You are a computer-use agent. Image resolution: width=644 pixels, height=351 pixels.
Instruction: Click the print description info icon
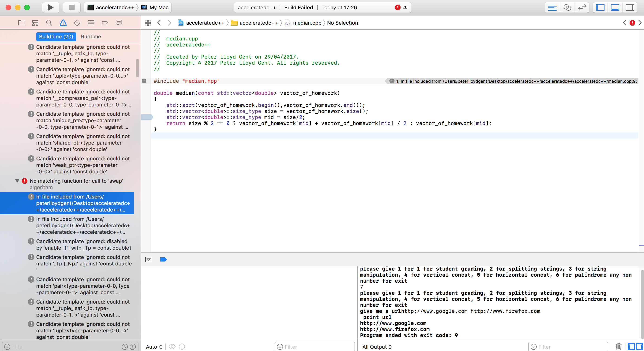pos(182,347)
